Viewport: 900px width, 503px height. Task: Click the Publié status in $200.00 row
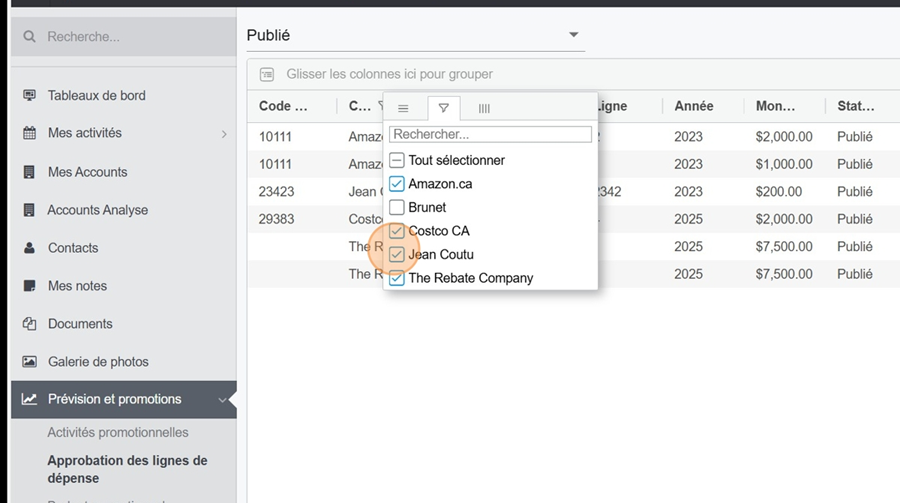(x=855, y=192)
